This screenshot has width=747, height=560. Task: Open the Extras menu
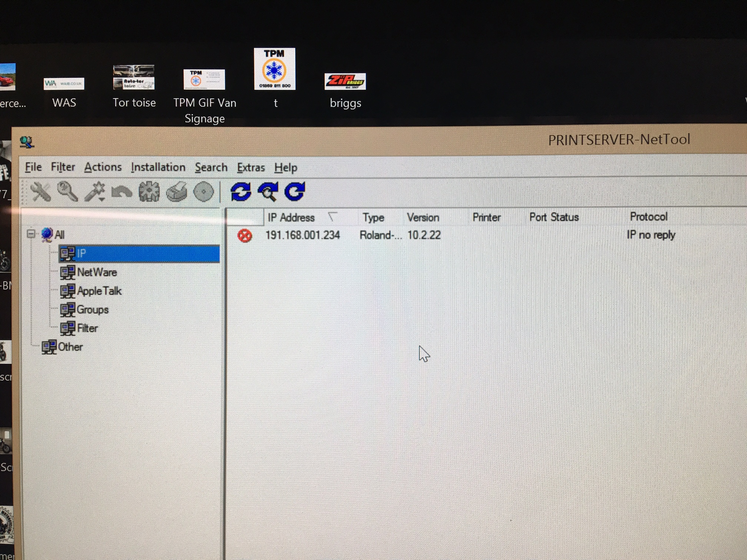coord(251,167)
